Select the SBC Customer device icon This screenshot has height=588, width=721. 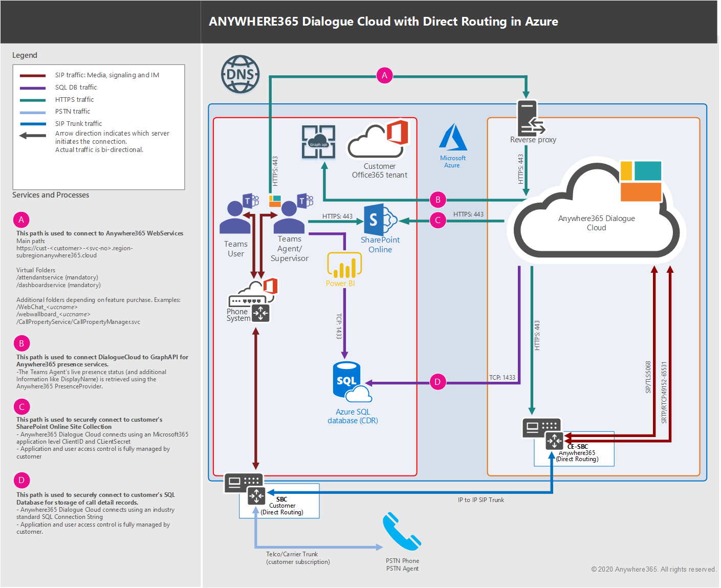click(245, 489)
